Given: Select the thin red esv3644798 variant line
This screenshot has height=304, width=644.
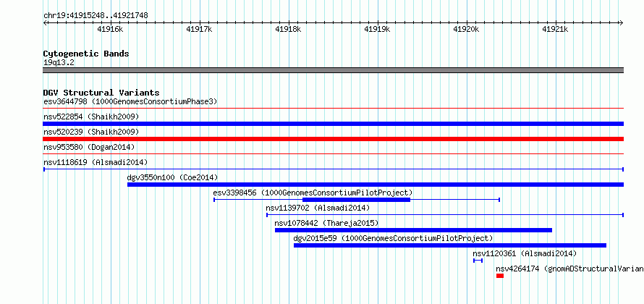Looking at the screenshot, I should [x=333, y=109].
